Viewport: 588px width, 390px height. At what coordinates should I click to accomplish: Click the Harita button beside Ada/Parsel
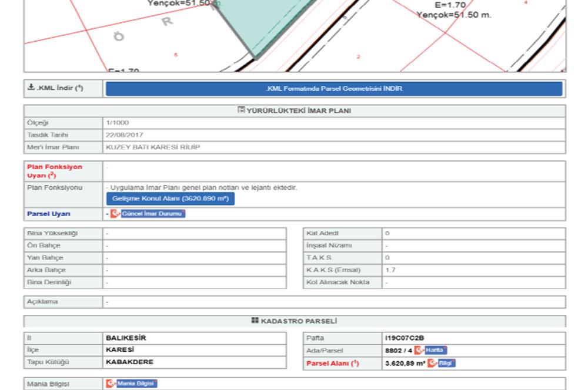[x=435, y=350]
